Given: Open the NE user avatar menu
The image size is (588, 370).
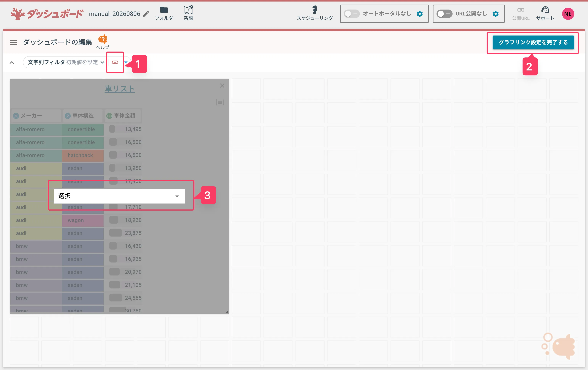Looking at the screenshot, I should pyautogui.click(x=568, y=14).
